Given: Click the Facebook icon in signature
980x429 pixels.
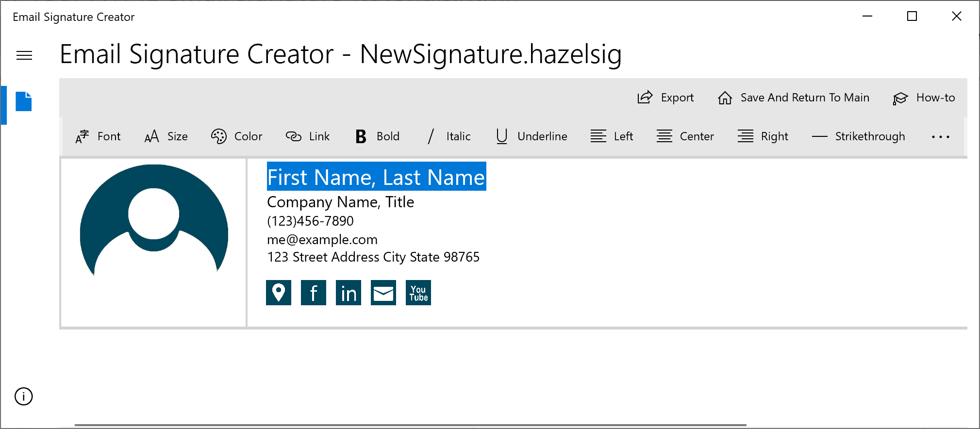Looking at the screenshot, I should [314, 293].
